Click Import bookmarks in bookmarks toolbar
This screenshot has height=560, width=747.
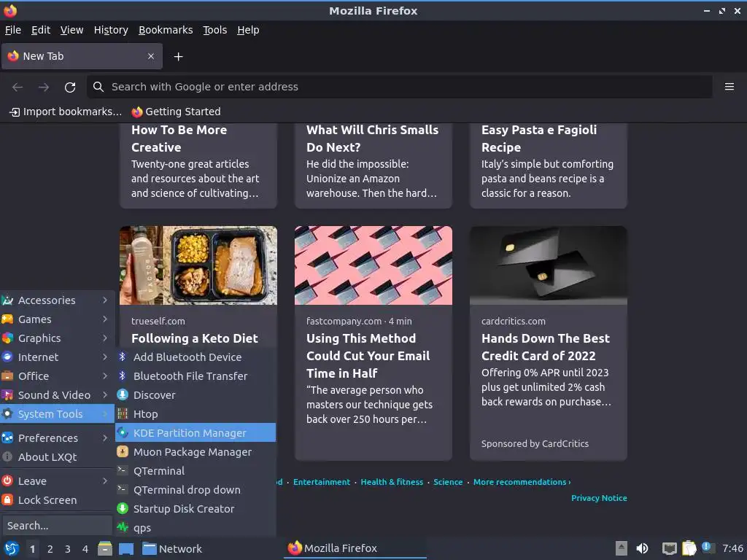pos(66,112)
